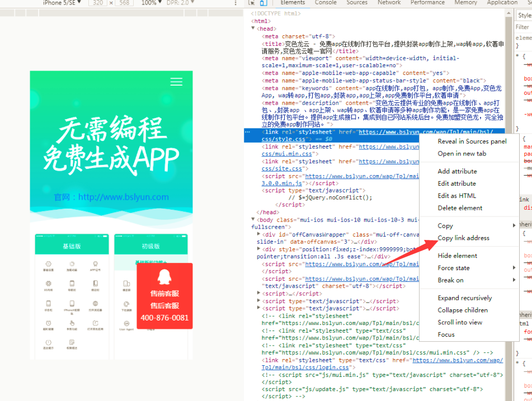532x401 pixels.
Task: Open the Force state submenu
Action: tap(469, 268)
